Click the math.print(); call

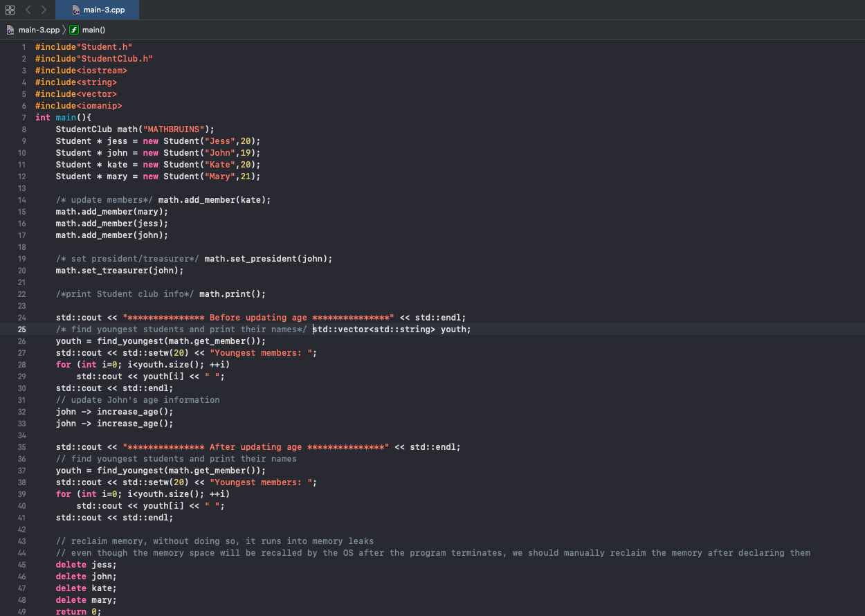point(233,294)
